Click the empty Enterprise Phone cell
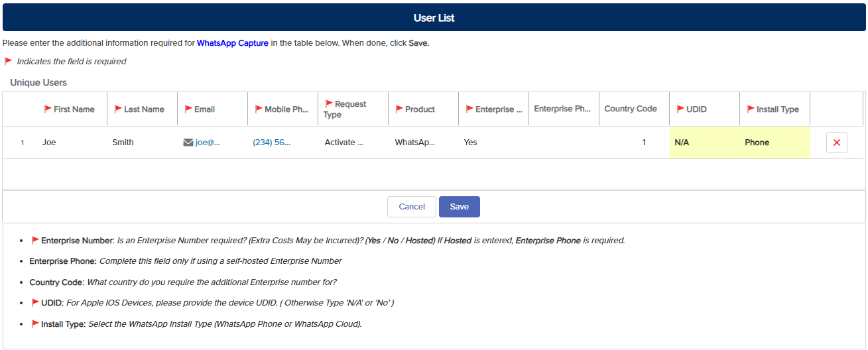 coord(564,143)
